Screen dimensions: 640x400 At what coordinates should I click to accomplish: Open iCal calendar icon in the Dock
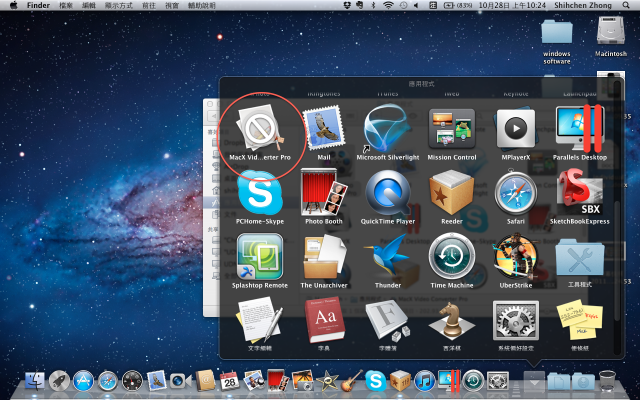coord(229,381)
